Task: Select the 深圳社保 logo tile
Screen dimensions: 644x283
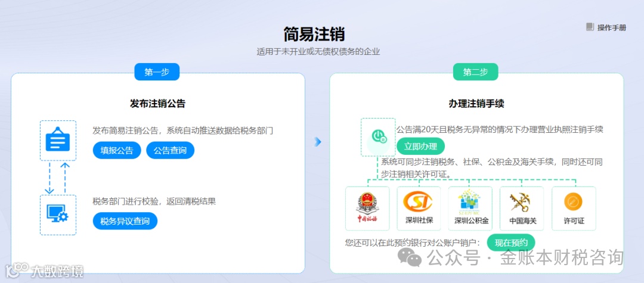Action: [x=419, y=209]
